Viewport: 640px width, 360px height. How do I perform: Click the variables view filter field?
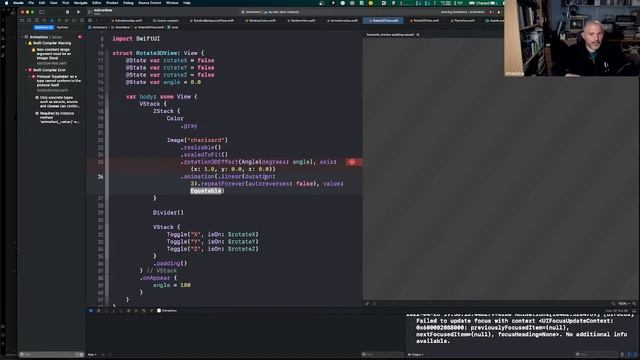(x=382, y=355)
